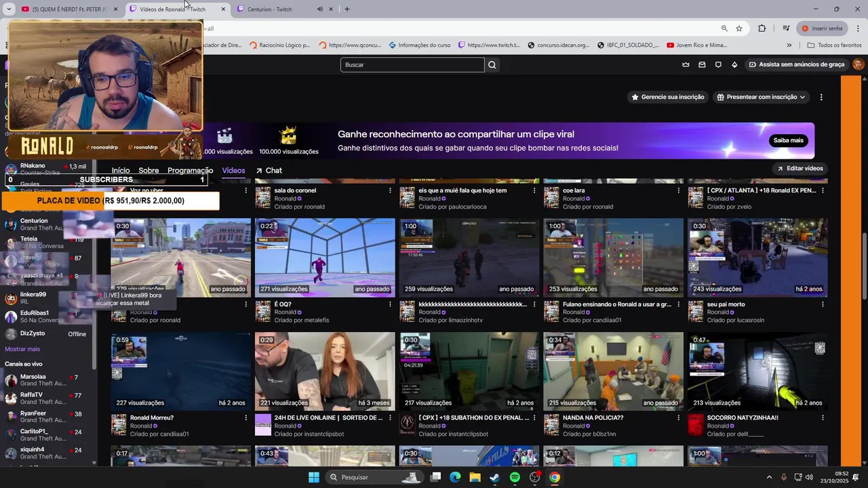
Task: Open channel more options three-dots icon
Action: [x=821, y=97]
